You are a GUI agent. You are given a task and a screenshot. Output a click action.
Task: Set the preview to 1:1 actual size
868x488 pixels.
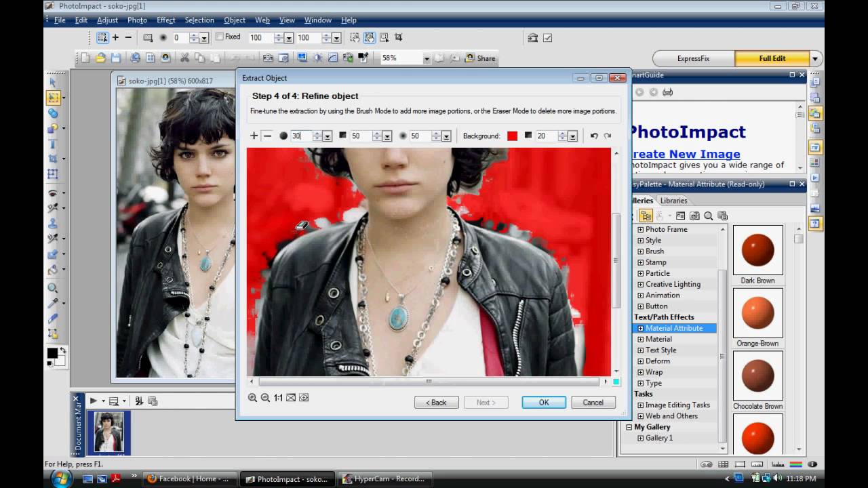click(277, 399)
